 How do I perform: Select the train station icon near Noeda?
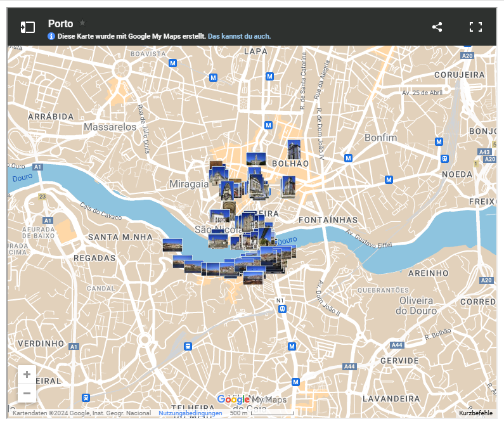446,158
